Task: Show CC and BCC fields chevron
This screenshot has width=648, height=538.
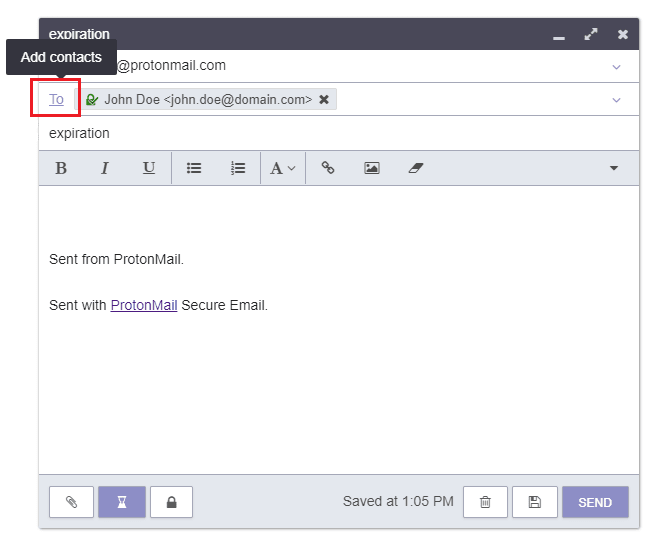Action: click(x=616, y=100)
